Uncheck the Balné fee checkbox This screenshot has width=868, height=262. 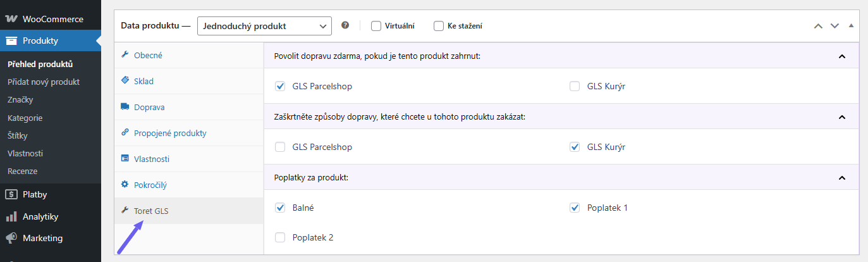tap(281, 208)
